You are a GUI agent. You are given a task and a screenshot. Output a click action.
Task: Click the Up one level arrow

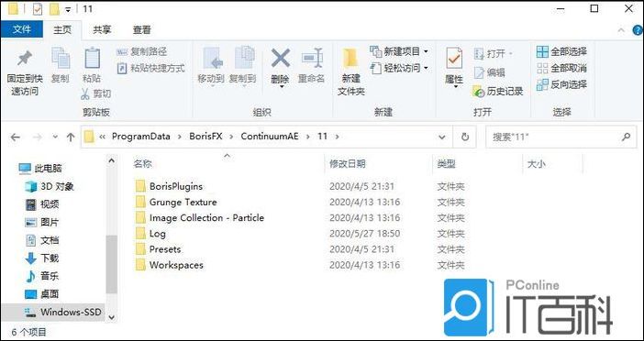pos(71,137)
